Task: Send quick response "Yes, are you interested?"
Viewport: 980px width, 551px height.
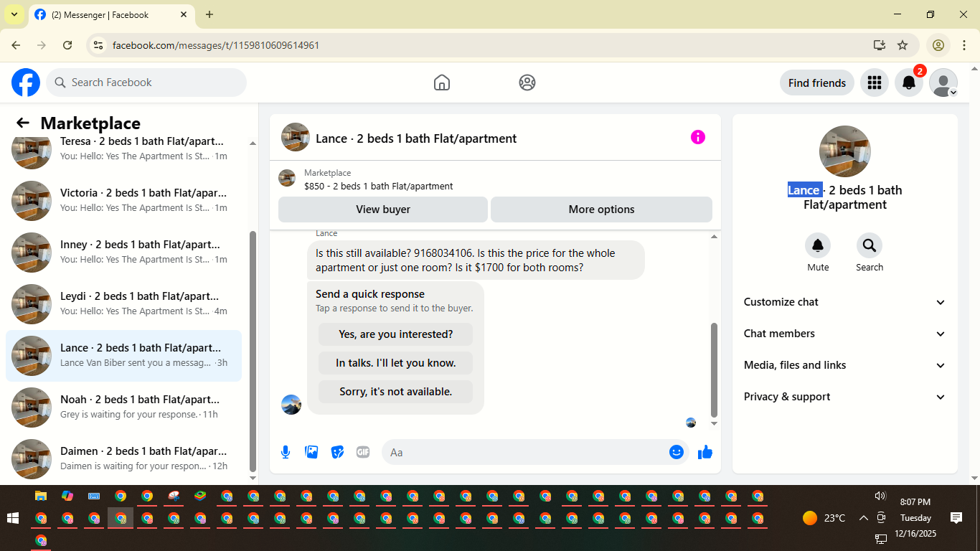Action: pyautogui.click(x=395, y=334)
